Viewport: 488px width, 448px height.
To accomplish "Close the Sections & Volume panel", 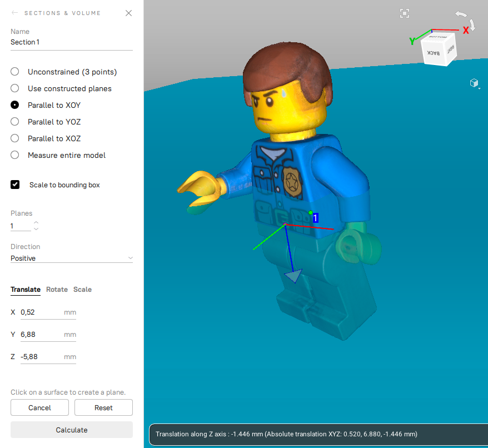I will 128,13.
